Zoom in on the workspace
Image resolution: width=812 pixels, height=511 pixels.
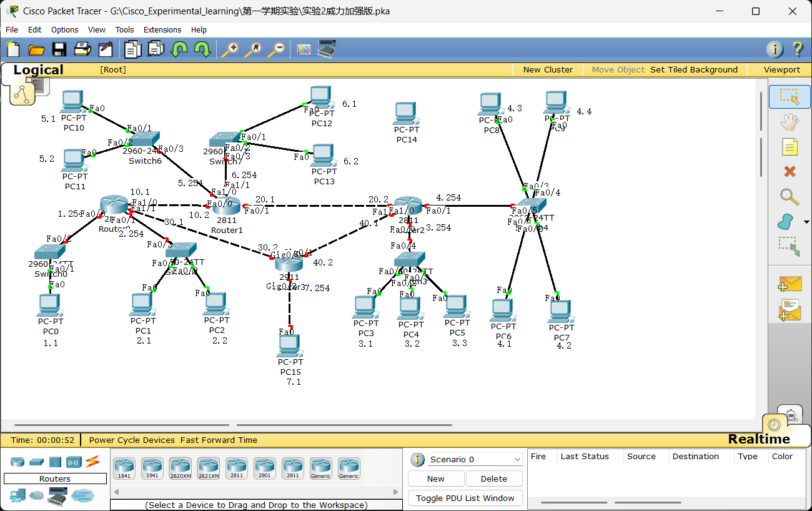click(x=230, y=49)
